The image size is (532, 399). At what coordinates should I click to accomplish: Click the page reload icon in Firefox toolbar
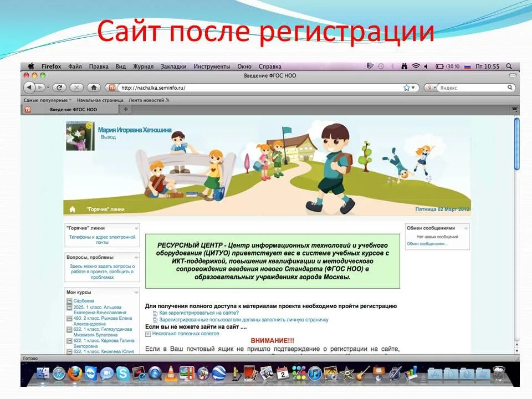(x=59, y=86)
